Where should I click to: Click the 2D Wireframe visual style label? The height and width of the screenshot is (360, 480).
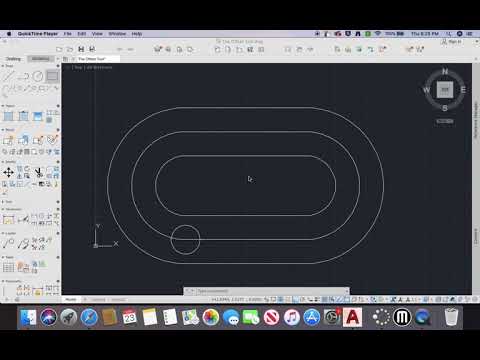pos(99,67)
